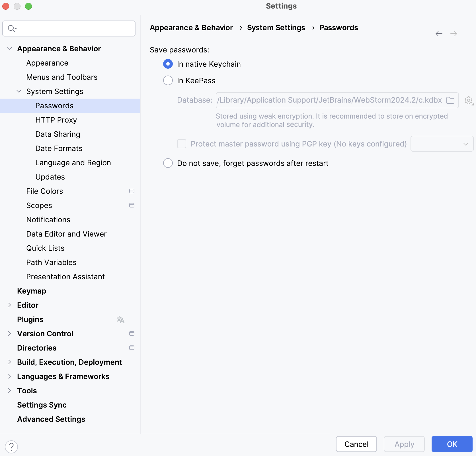Click the forward navigation arrow
The width and height of the screenshot is (476, 456).
coord(454,34)
